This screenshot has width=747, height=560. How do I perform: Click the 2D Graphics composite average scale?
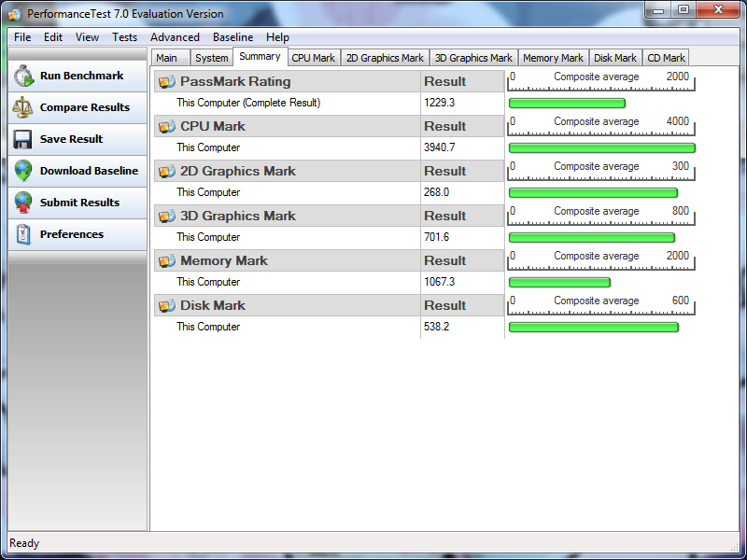pyautogui.click(x=600, y=171)
